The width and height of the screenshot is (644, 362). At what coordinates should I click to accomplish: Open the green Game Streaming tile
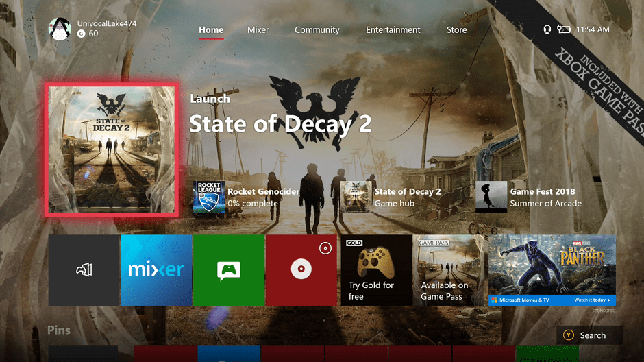(x=229, y=270)
